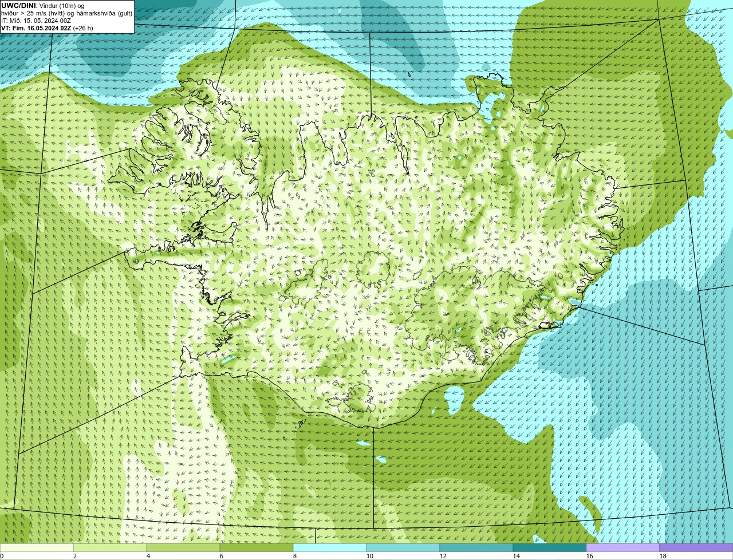The height and width of the screenshot is (560, 733).
Task: Click the legend scale label '14'
Action: (x=517, y=556)
